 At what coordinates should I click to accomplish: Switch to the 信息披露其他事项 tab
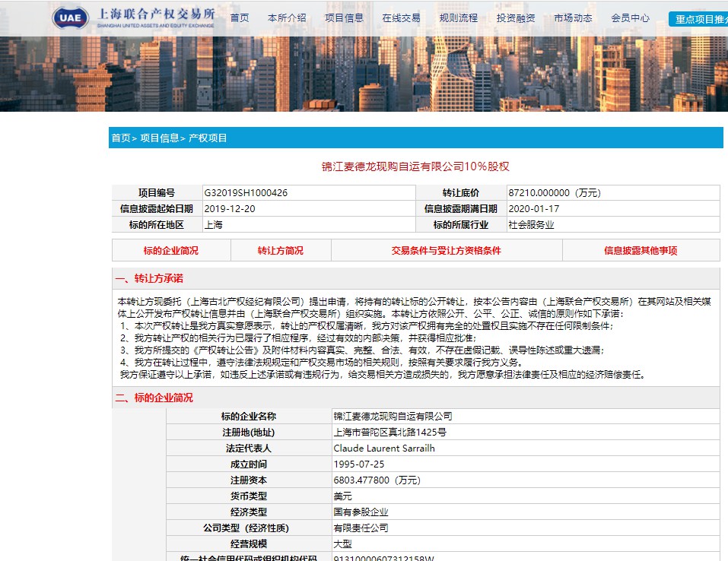641,251
